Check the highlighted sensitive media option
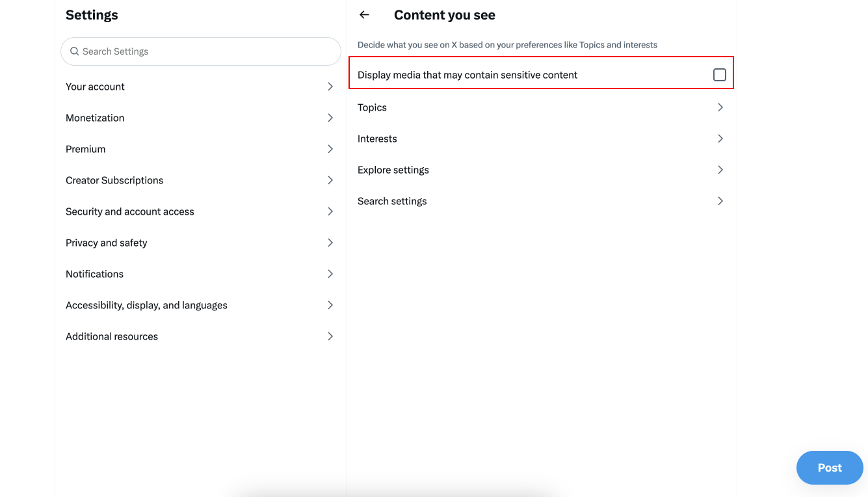 click(719, 74)
